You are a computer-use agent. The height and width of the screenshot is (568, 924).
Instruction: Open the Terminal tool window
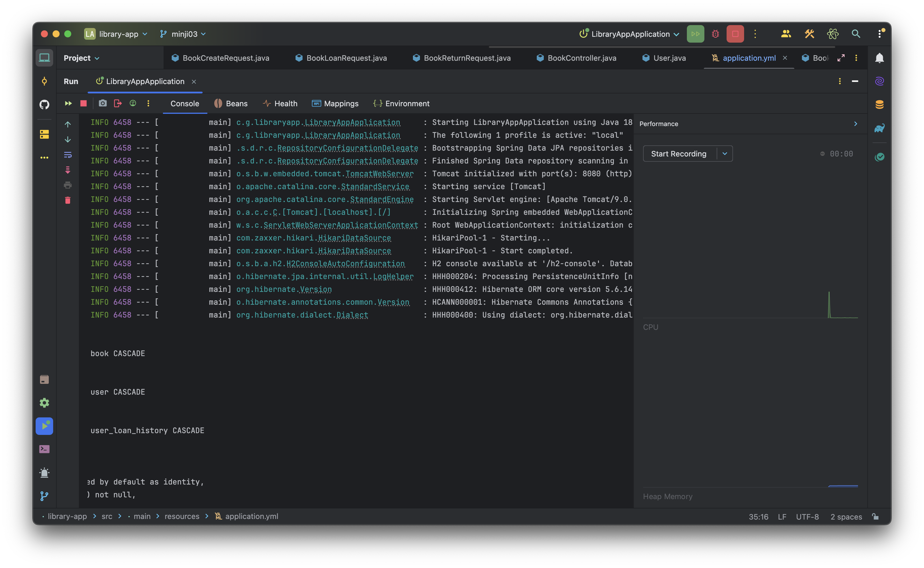pos(44,449)
